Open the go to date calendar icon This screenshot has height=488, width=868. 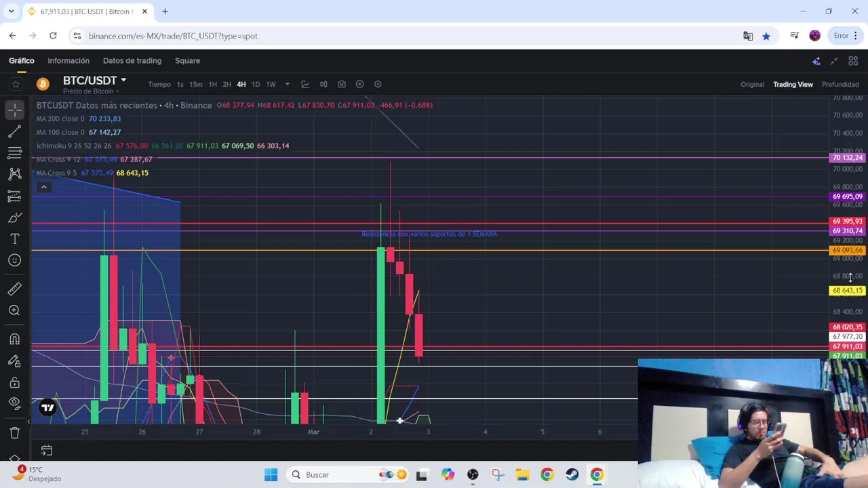click(x=47, y=451)
